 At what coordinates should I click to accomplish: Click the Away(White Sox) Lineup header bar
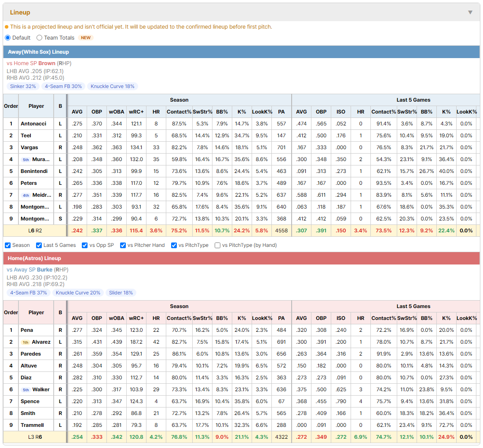[x=241, y=52]
